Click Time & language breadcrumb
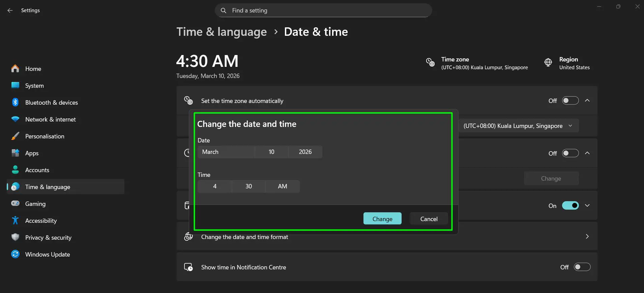 (x=222, y=32)
